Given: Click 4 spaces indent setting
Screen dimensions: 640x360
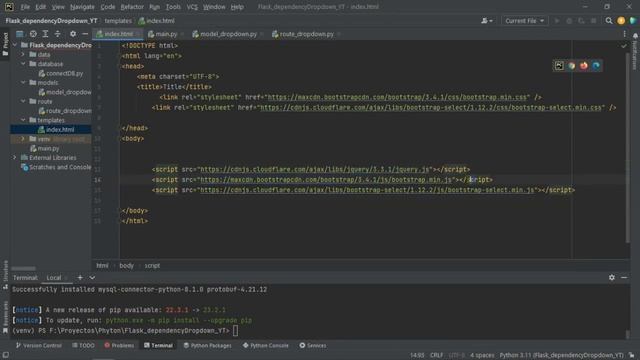Looking at the screenshot, I should tap(482, 355).
